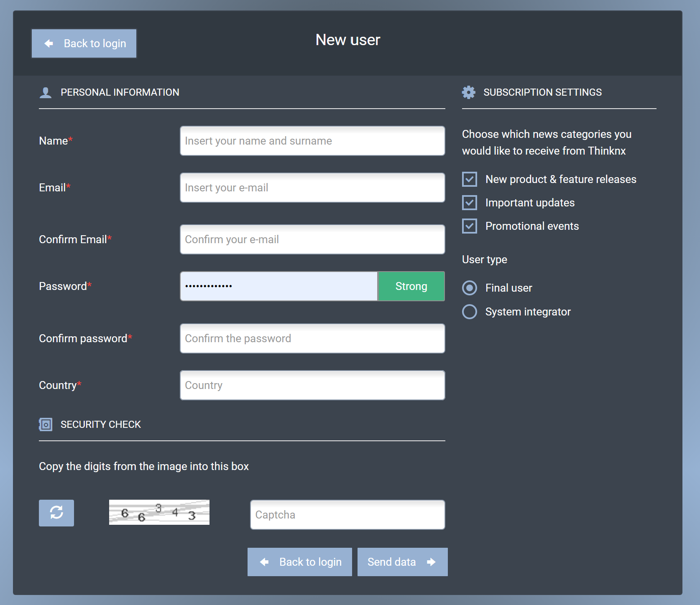
Task: Choose System integrator user type
Action: [470, 312]
